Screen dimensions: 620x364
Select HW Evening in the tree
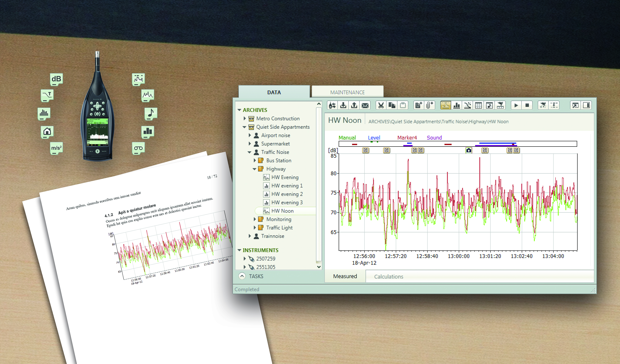coord(285,177)
